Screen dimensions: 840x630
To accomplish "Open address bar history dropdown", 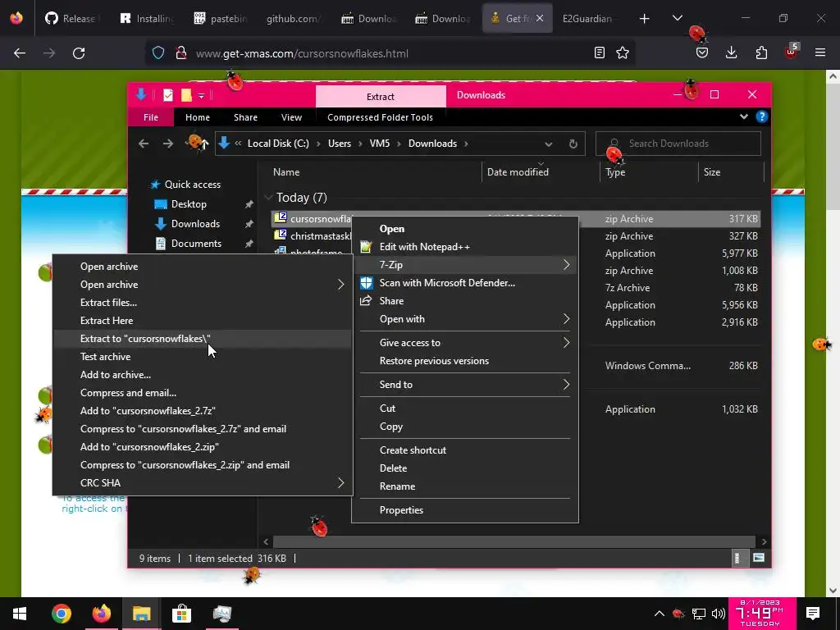I will click(548, 144).
